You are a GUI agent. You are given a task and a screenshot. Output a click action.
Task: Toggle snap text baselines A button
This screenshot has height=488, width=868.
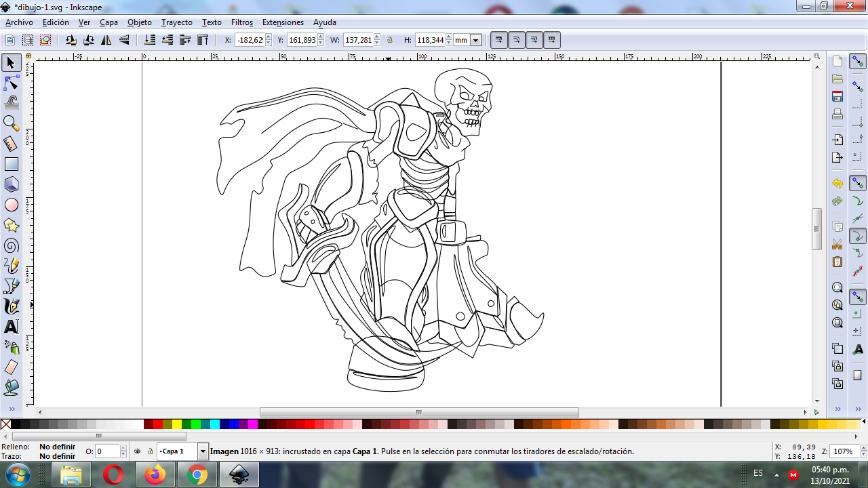858,349
